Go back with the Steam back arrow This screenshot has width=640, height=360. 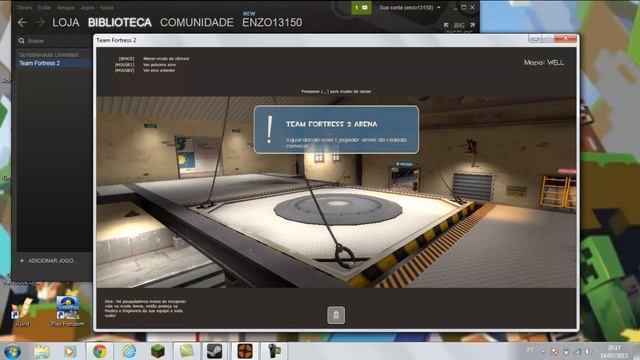point(22,23)
